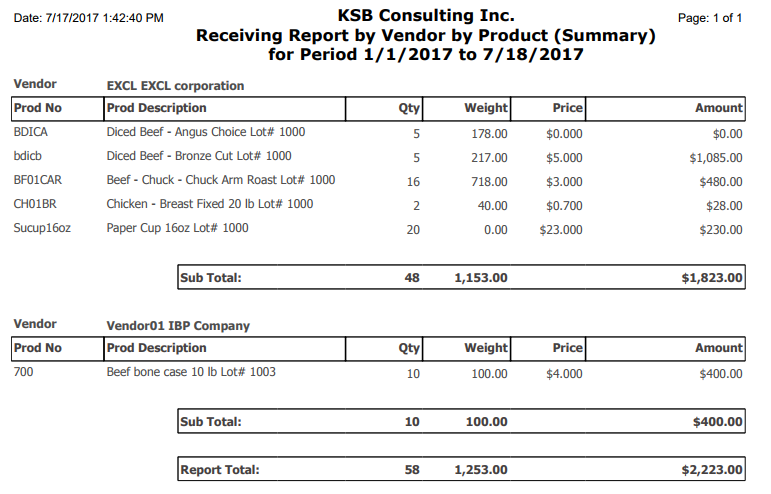Click the Chicken - Breast Fixed 20 lb row
Image resolution: width=771 pixels, height=494 pixels.
[378, 205]
